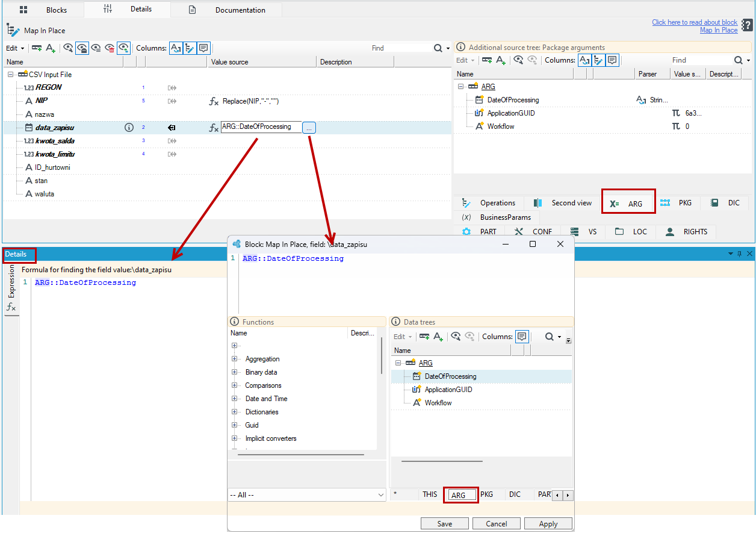Screen dimensions: 756x533
Task: Click the add-text-field icon in the Data trees toolbar
Action: pyautogui.click(x=438, y=337)
